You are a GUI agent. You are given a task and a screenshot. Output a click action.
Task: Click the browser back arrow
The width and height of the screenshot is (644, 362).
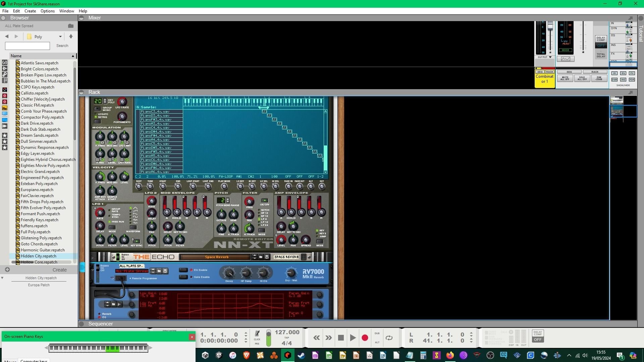7,37
